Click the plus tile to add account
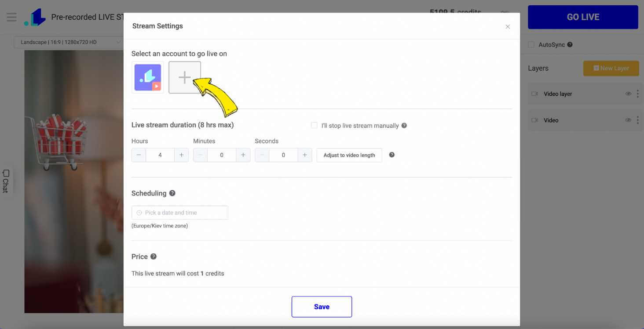 [185, 77]
